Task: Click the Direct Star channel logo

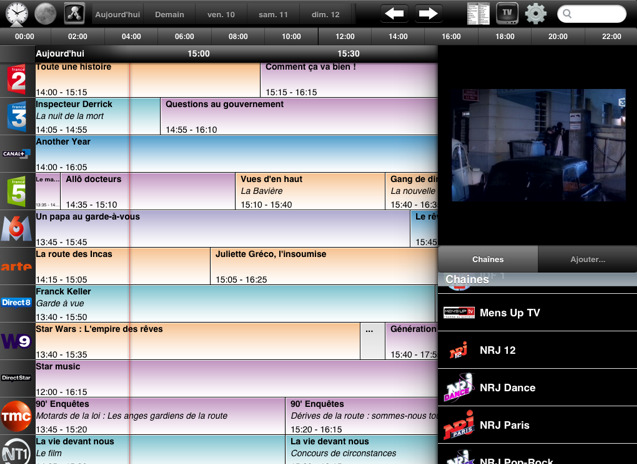Action: [x=16, y=378]
